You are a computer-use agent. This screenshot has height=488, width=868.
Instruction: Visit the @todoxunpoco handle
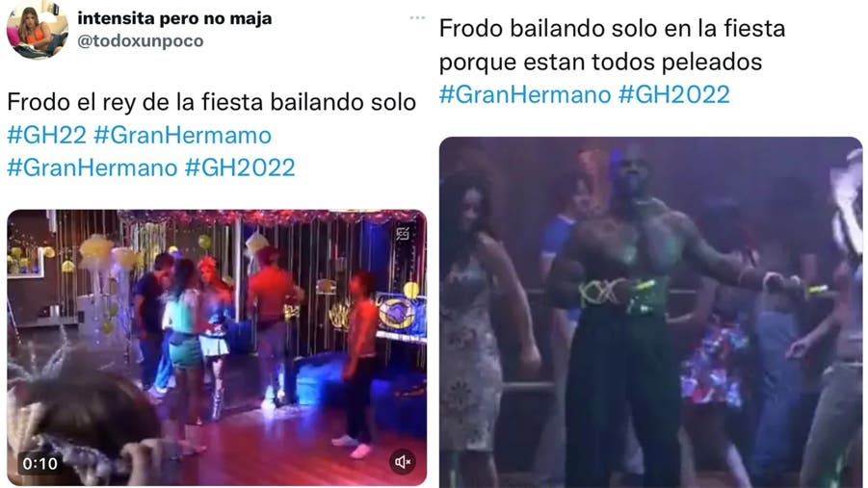pyautogui.click(x=140, y=41)
